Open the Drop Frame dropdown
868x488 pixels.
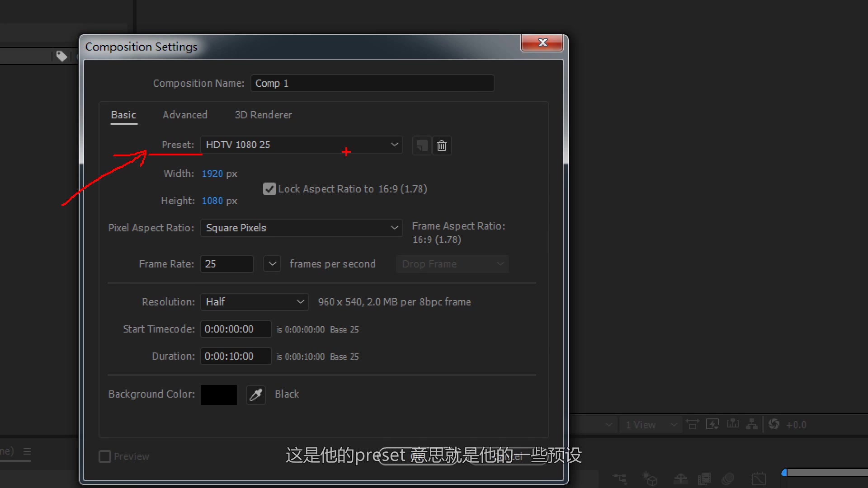(452, 264)
